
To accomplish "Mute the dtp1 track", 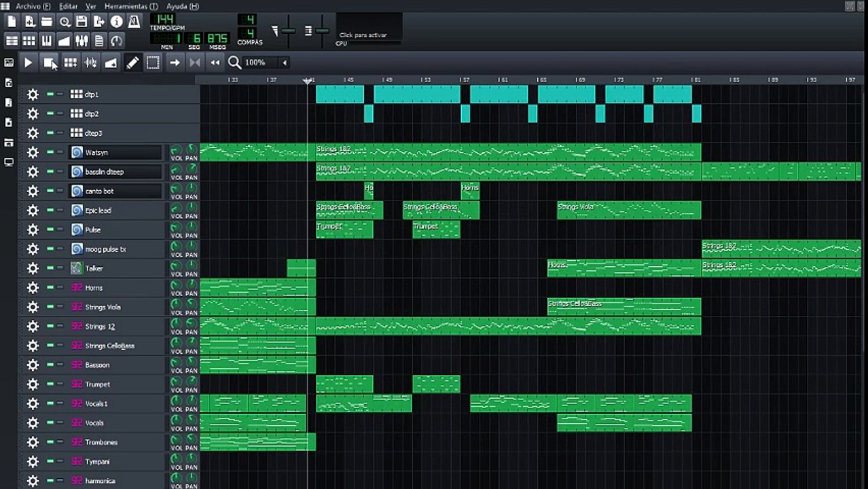I will click(50, 94).
